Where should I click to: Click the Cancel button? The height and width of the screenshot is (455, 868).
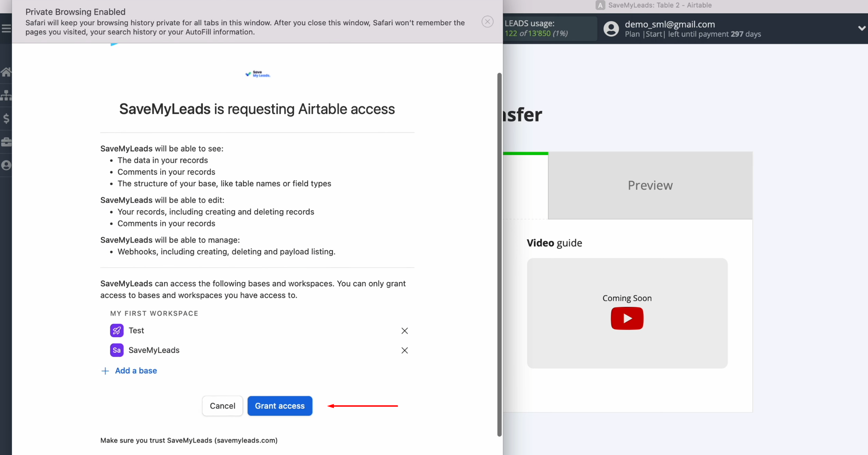pos(222,406)
